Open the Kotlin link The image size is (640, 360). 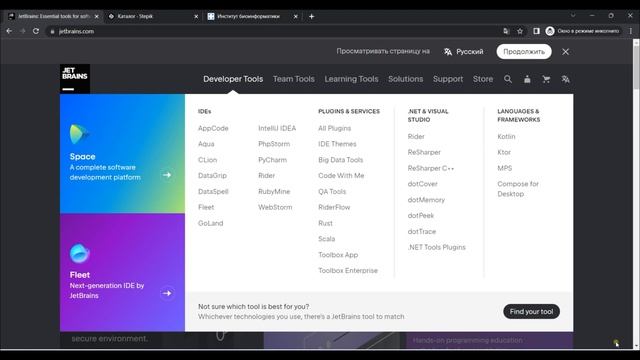point(506,136)
